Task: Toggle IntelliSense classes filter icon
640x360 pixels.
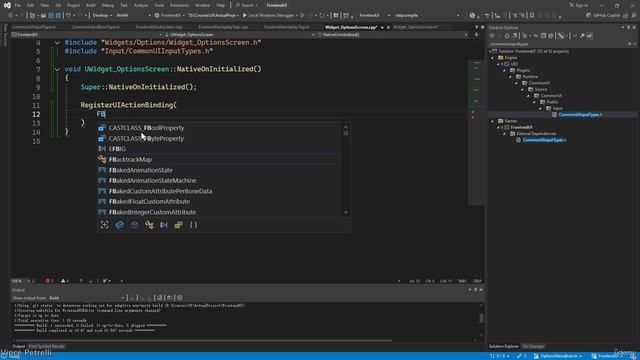Action: (x=120, y=225)
